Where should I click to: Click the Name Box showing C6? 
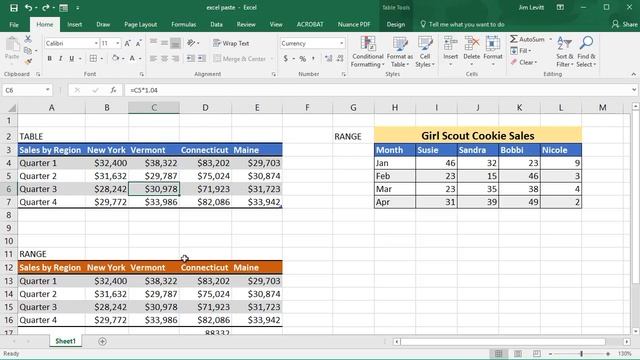tap(23, 90)
